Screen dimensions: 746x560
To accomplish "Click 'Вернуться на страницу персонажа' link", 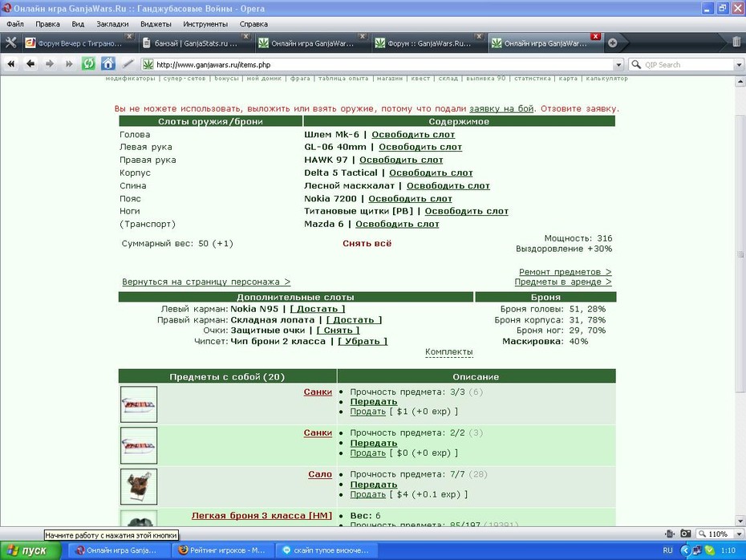I will [x=206, y=282].
